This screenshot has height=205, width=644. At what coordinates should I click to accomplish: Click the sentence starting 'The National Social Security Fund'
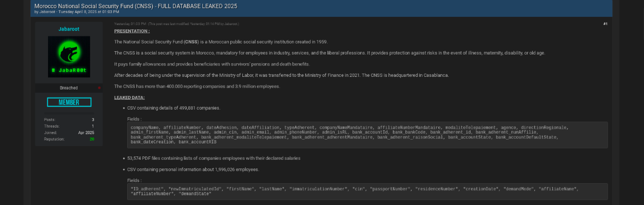pos(220,42)
